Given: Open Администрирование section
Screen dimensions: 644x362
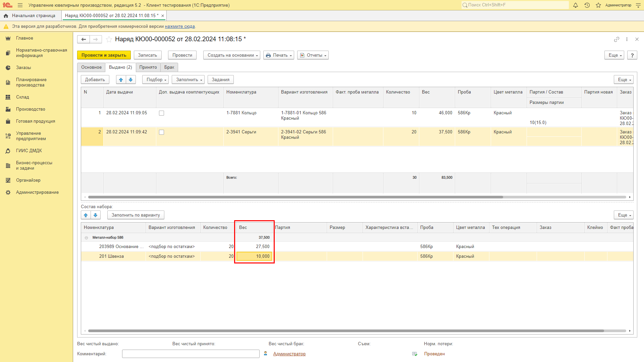Looking at the screenshot, I should (x=37, y=192).
